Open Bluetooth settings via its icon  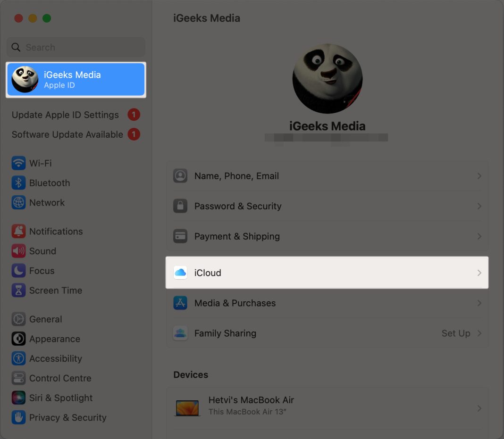[18, 183]
